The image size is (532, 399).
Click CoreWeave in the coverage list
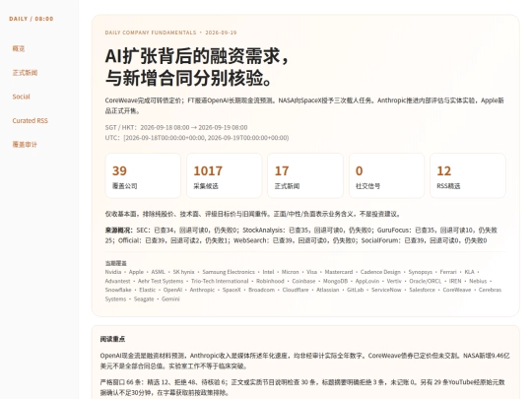[457, 290]
